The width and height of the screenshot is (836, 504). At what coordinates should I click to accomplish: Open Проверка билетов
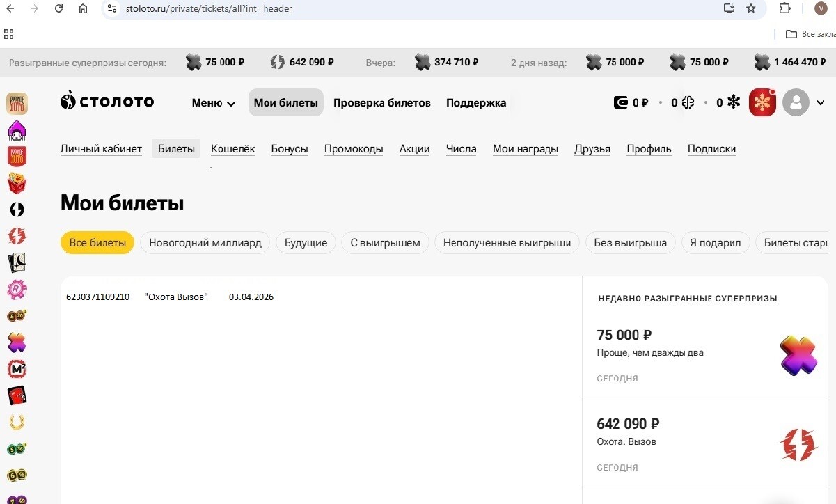382,103
